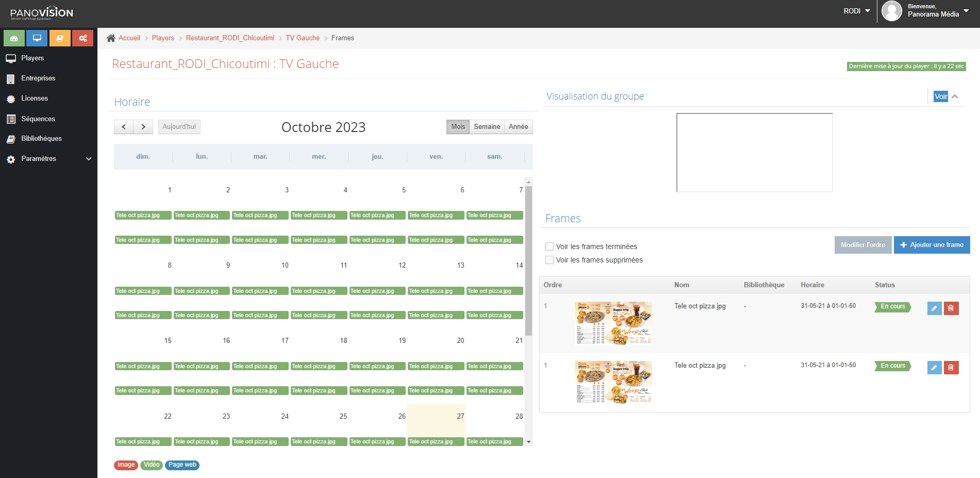This screenshot has width=980, height=478.
Task: Delete the first Tele oct pizza.jpg frame
Action: pos(951,308)
